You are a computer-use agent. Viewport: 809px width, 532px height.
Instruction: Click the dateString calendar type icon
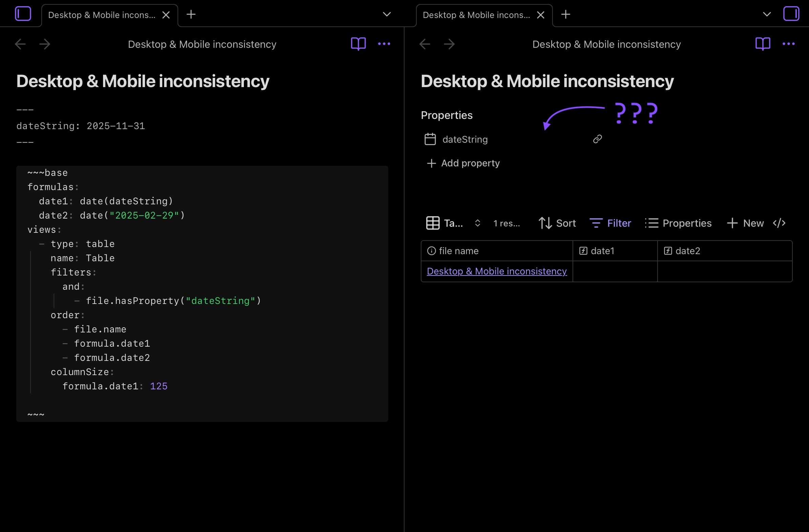click(430, 139)
